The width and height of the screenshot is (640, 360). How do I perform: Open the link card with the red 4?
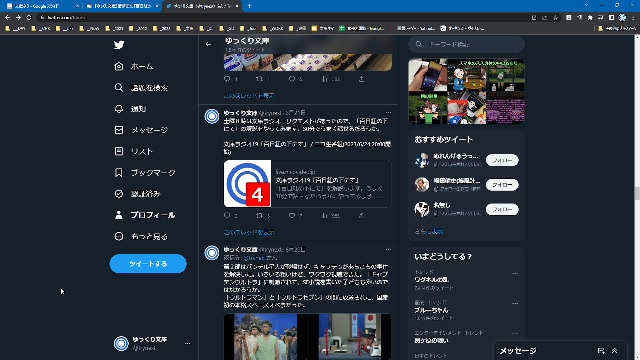click(x=307, y=183)
